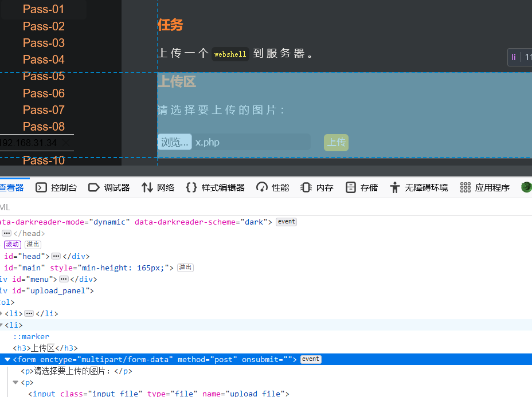The height and width of the screenshot is (397, 532).
Task: Switch to the Performance (性能) tab
Action: pyautogui.click(x=272, y=187)
